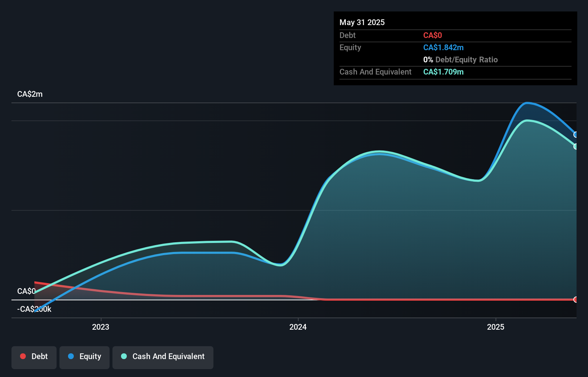The image size is (588, 377).
Task: Select the Equity endpoint marker on the chart
Action: [575, 135]
